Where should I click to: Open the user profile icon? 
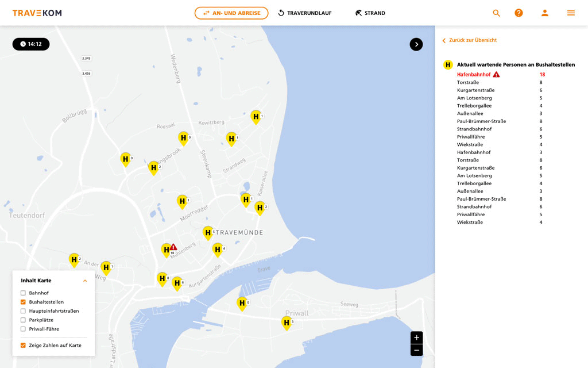pos(545,13)
